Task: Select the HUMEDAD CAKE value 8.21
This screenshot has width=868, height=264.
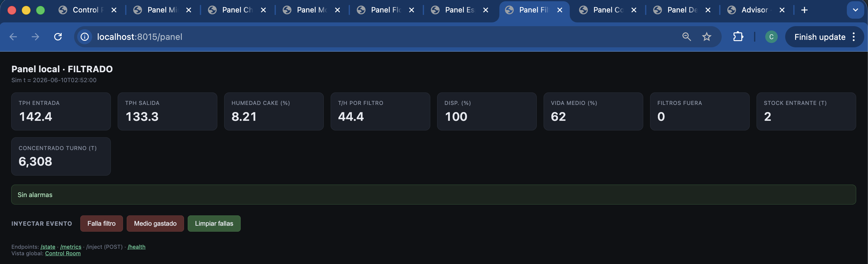Action: click(x=244, y=117)
